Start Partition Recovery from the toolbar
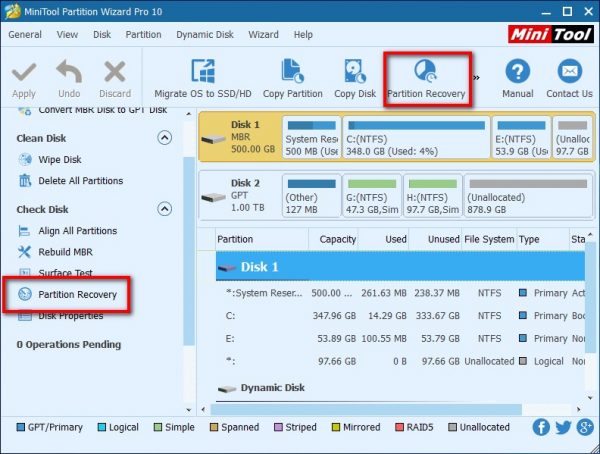The height and width of the screenshot is (454, 600). coord(426,79)
